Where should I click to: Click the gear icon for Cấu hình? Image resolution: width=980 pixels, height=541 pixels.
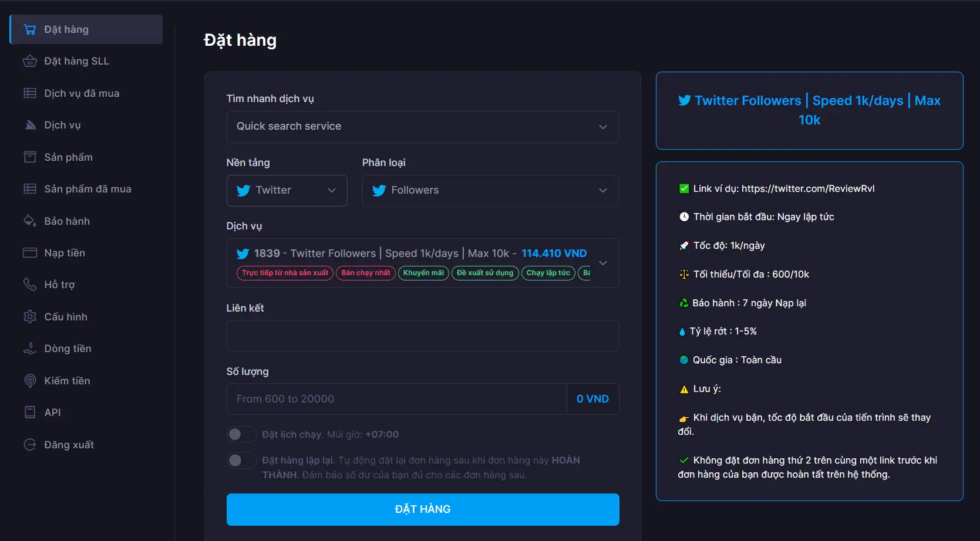[29, 317]
